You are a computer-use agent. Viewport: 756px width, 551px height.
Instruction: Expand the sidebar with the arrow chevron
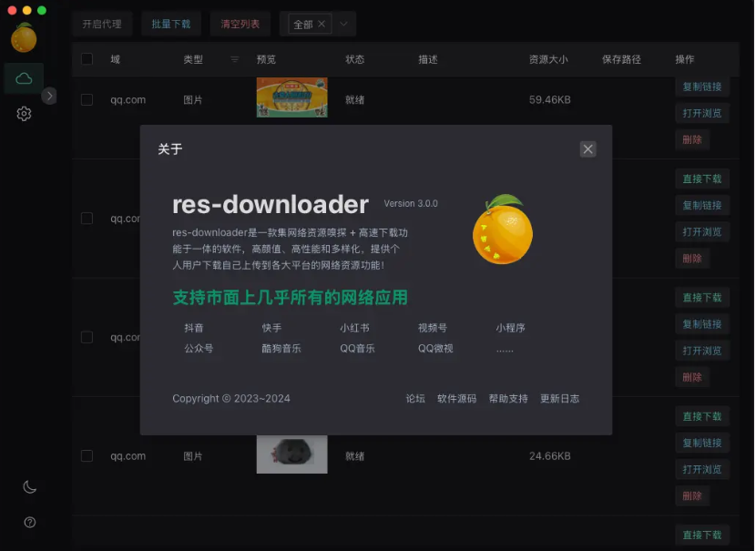point(49,96)
